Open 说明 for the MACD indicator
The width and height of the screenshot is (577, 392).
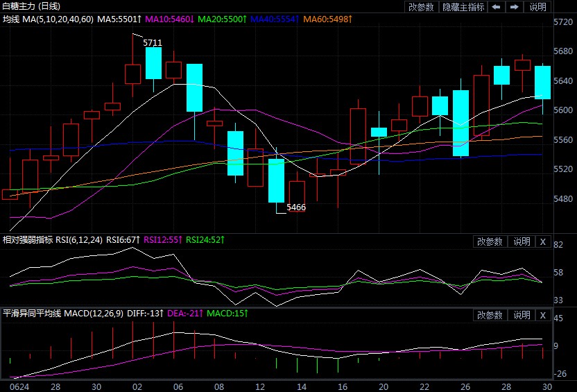tap(522, 315)
